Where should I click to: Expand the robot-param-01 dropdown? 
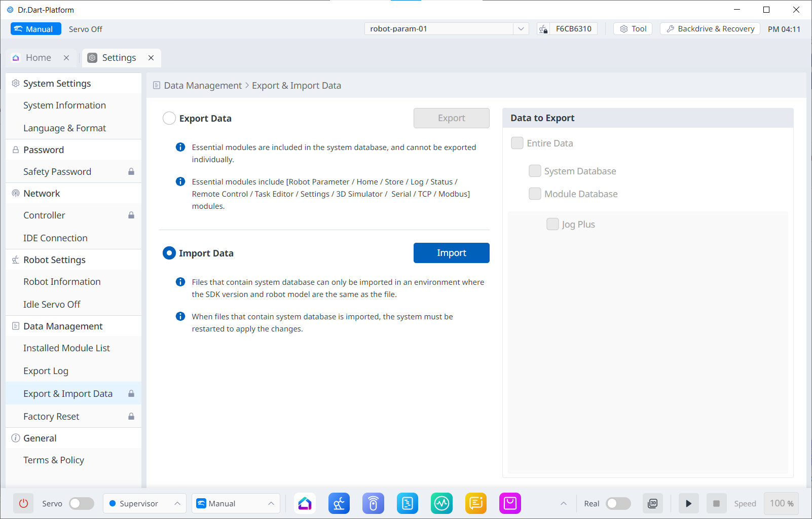point(521,29)
